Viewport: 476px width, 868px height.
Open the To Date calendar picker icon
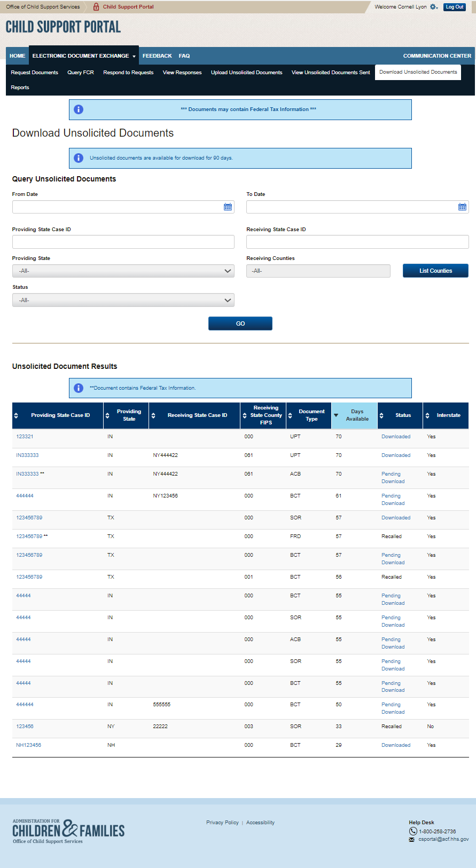click(x=462, y=207)
